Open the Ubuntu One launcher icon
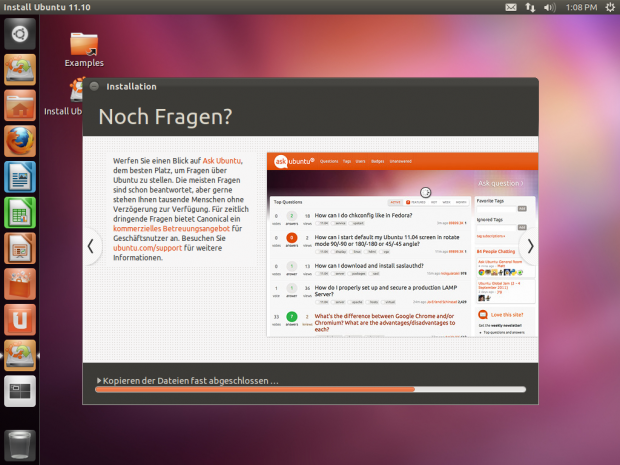Viewport: 620px width, 465px height. (20, 319)
